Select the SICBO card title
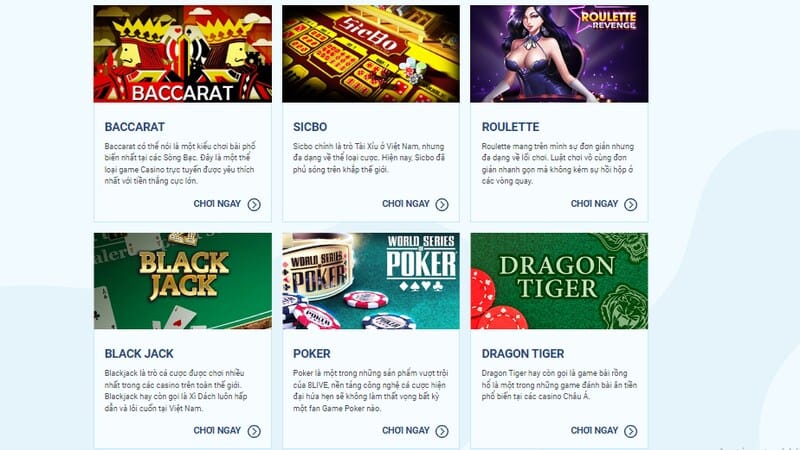800x450 pixels. 310,127
